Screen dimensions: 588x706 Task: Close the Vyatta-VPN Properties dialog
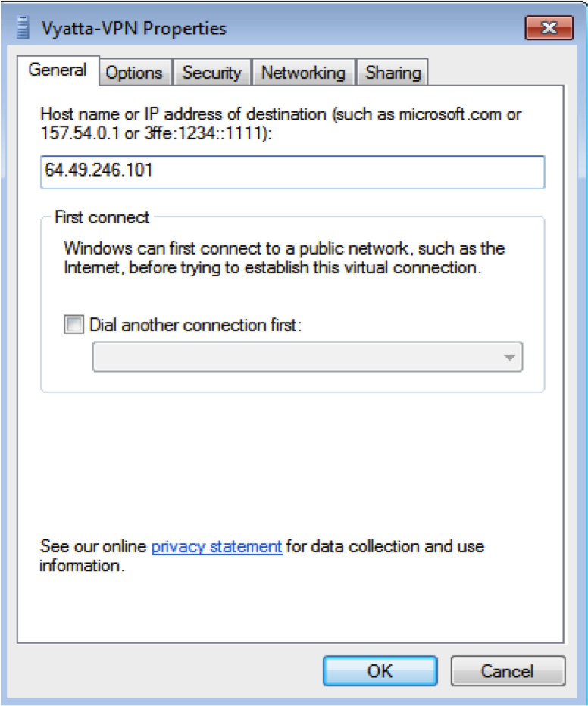click(x=549, y=28)
